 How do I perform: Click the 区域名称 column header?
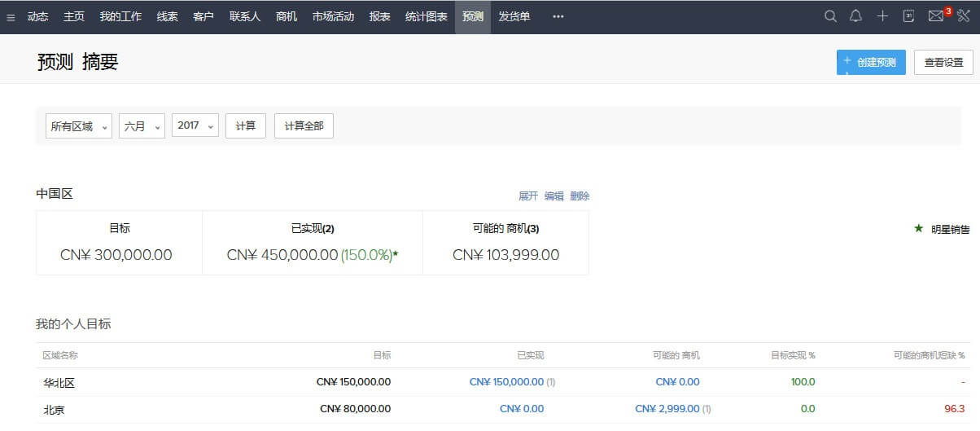(60, 355)
